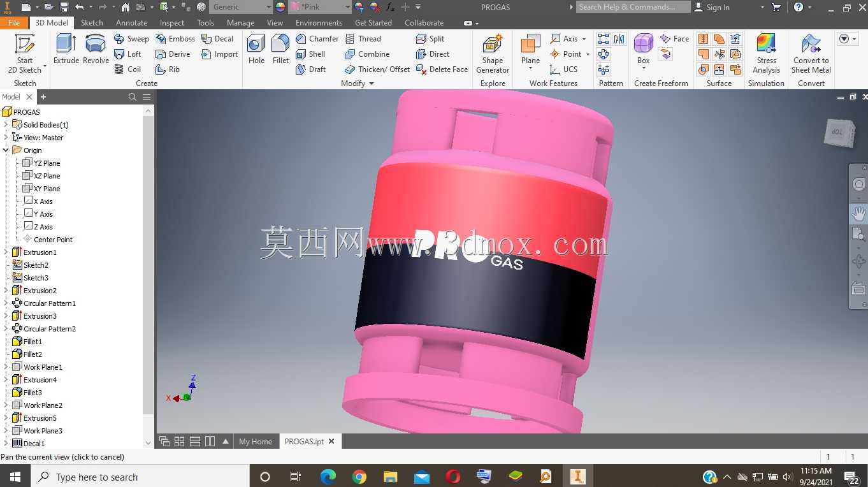Select the Revolve tool
Viewport: 868px width, 487px height.
coord(96,50)
